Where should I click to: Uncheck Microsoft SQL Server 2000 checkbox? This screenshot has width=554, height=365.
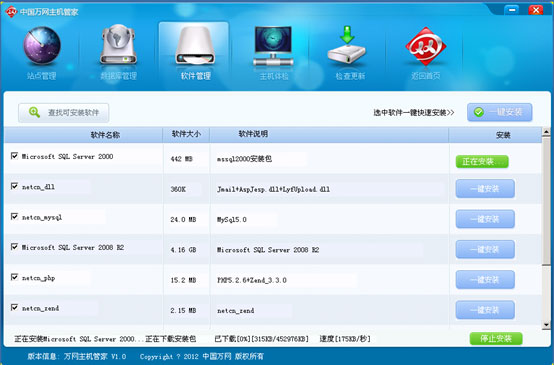point(14,156)
